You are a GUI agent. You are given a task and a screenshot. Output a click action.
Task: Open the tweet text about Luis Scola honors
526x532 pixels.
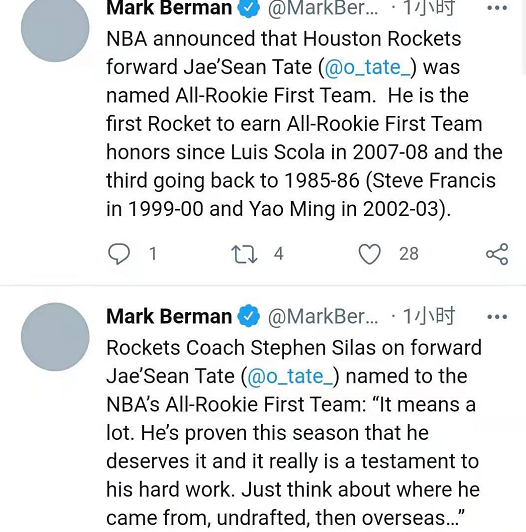pos(304,124)
